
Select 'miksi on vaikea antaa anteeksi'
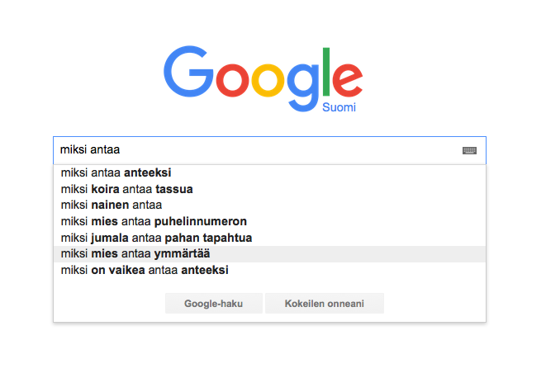tap(269, 270)
